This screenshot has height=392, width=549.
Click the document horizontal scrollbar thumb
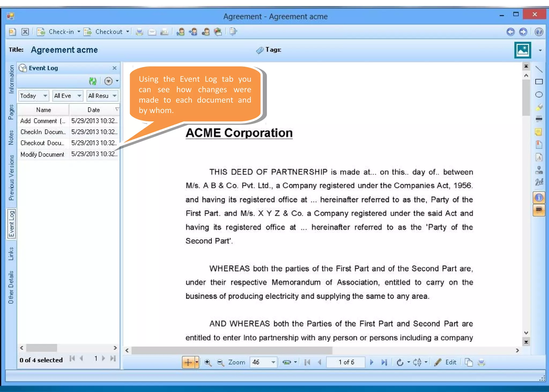point(232,350)
